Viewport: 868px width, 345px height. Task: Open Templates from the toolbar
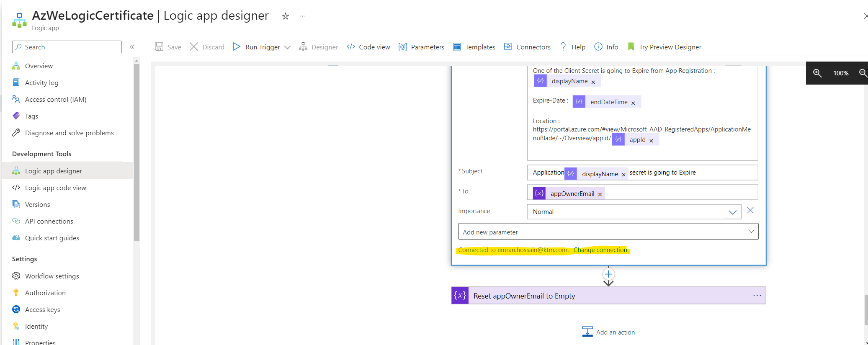point(474,47)
